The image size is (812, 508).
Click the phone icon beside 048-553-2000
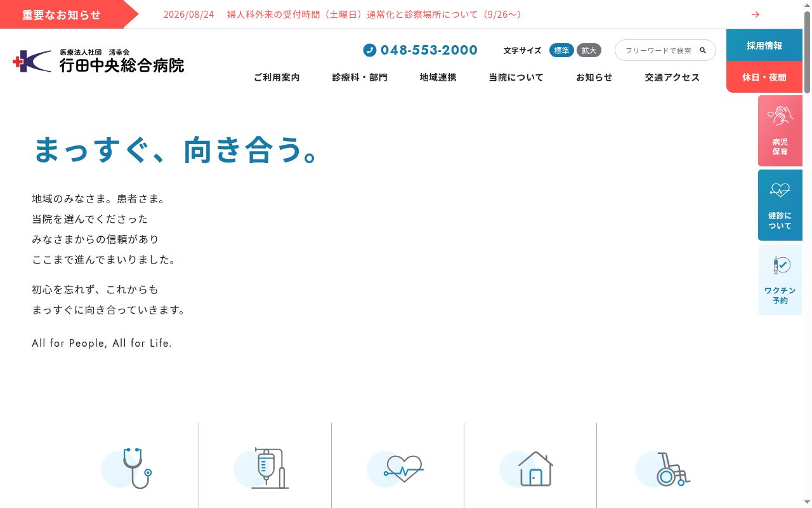tap(370, 50)
